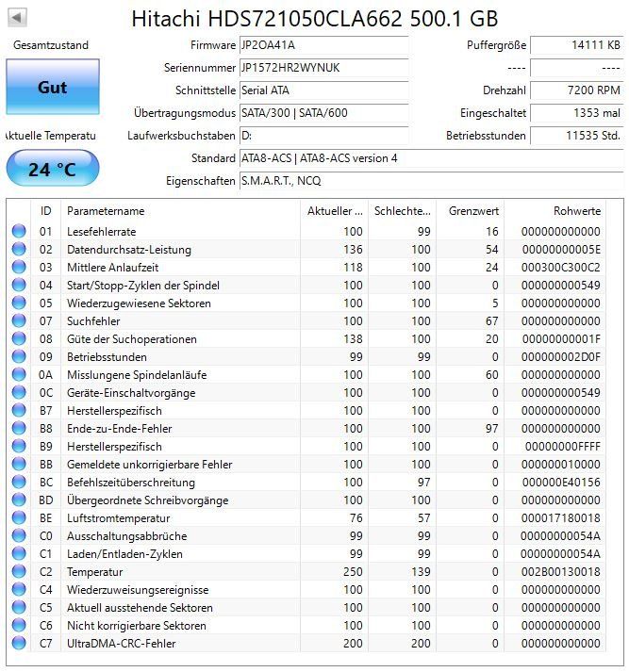Screen dimensions: 629x672
Task: Click status circle for Start/Stopp-Zyklen der Spindel
Action: (x=19, y=285)
